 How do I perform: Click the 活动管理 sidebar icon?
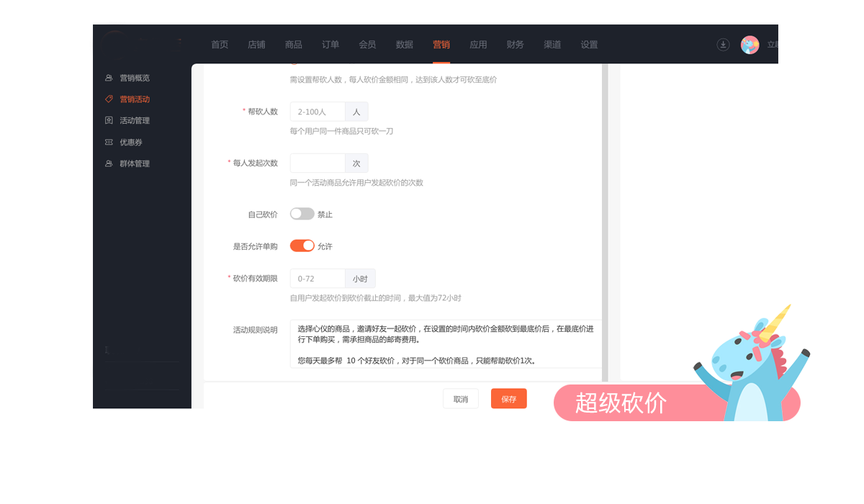(109, 121)
